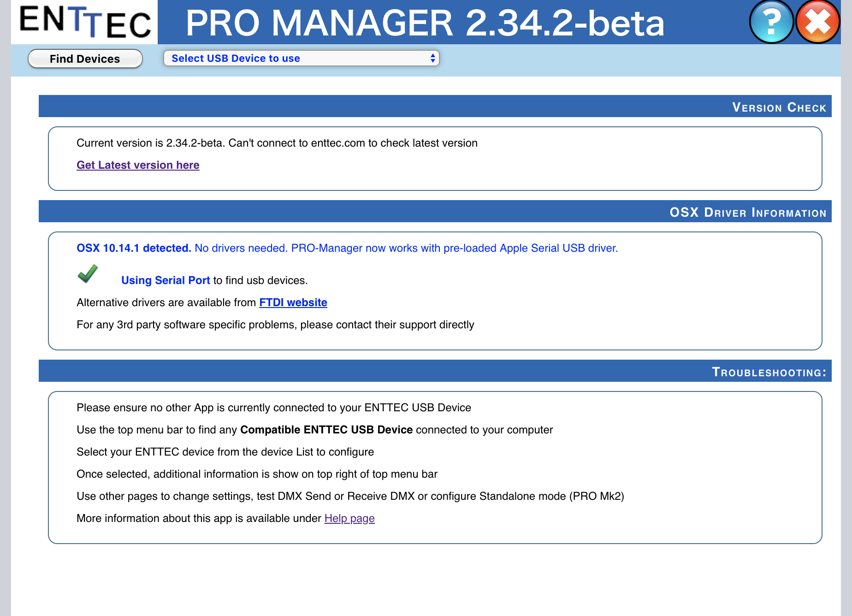Click the Current version is 2.34.2-beta line
The height and width of the screenshot is (616, 852).
[277, 143]
